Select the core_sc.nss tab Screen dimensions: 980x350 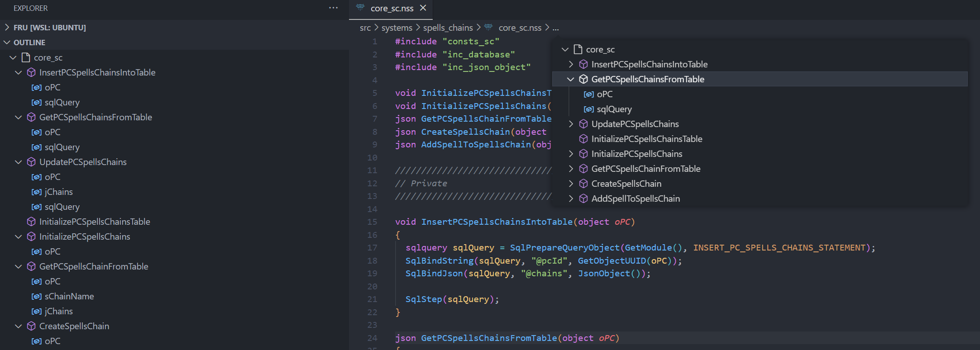(391, 8)
